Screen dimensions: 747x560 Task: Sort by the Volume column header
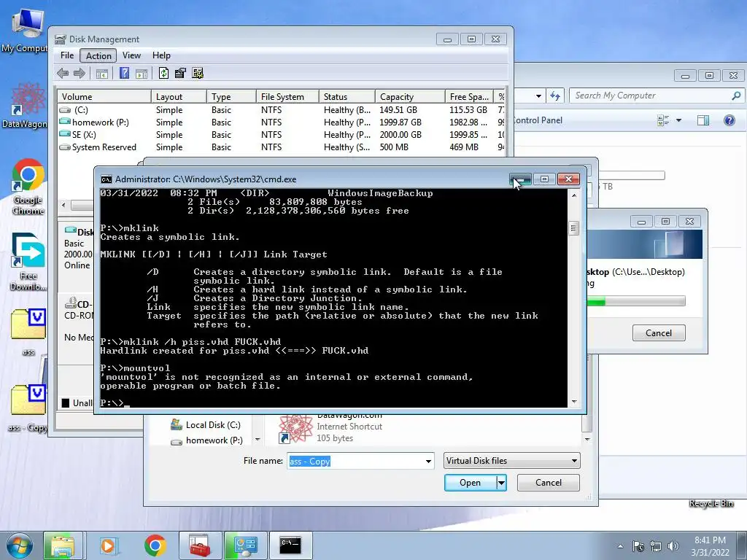click(104, 97)
